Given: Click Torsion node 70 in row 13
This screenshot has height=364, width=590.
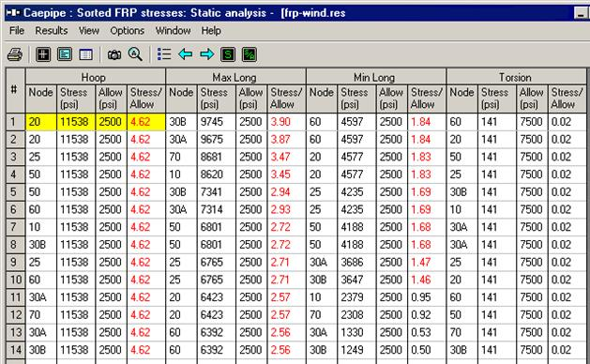Looking at the screenshot, I should 456,332.
